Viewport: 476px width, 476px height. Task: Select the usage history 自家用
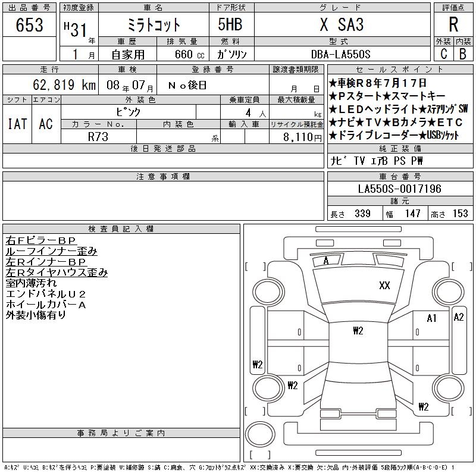[128, 55]
